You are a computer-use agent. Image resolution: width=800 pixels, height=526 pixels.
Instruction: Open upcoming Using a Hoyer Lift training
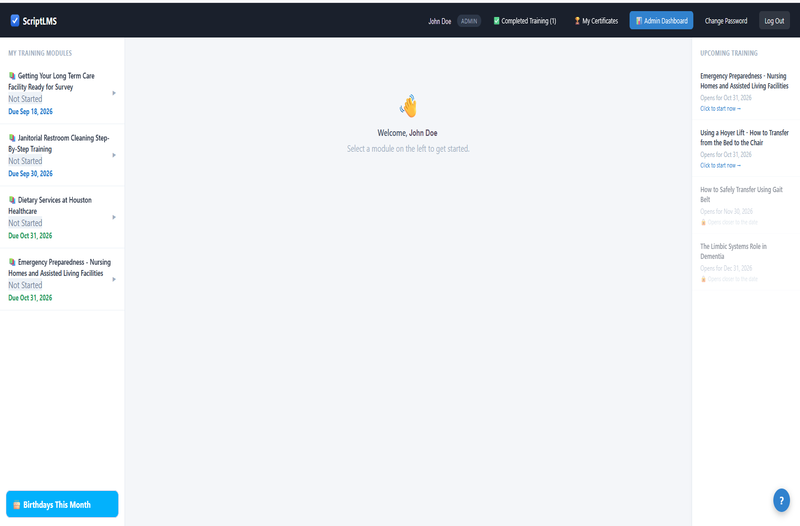pyautogui.click(x=744, y=138)
